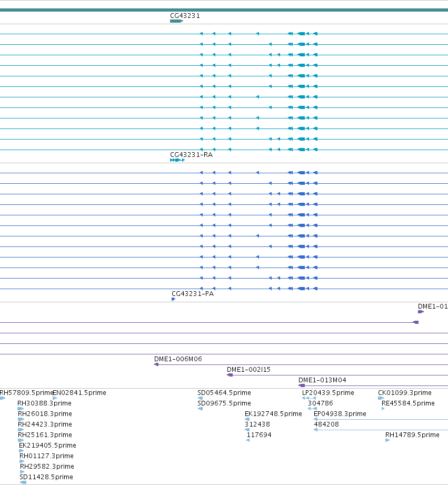Click the CG43231-PA protein label
448x485 pixels.
tap(193, 293)
